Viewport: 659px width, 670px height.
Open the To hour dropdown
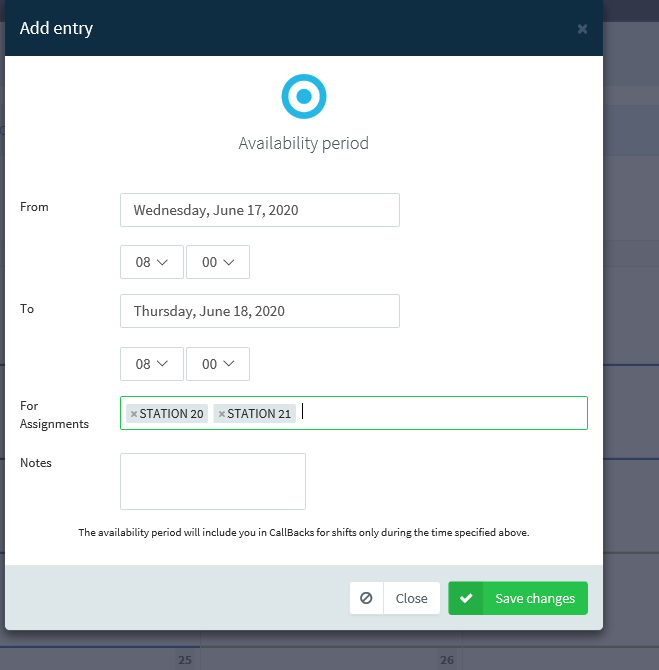tap(152, 364)
